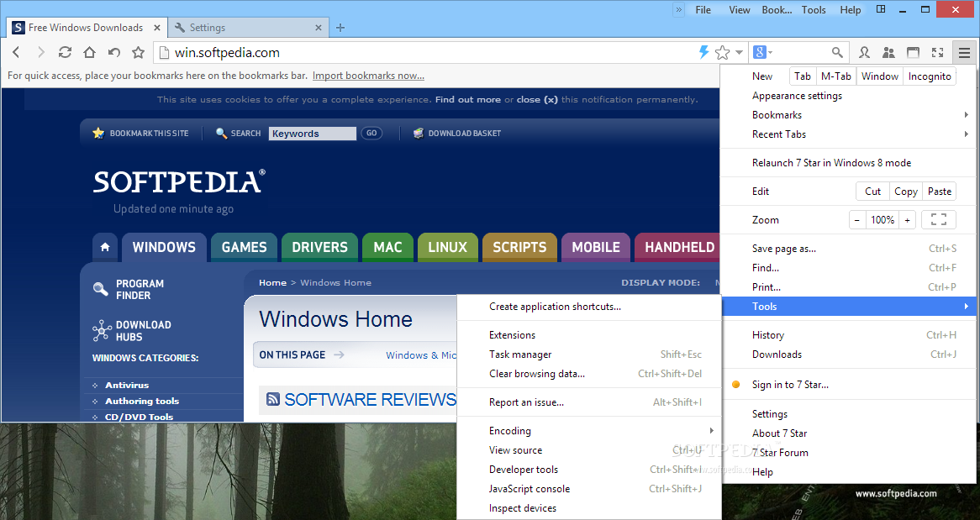Click the GO search button
Viewport: 980px width, 520px height.
coord(371,133)
